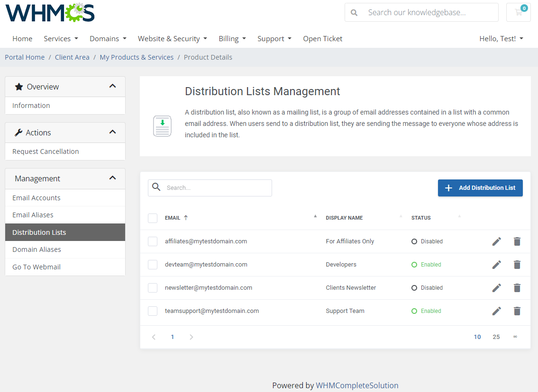
Task: Click the Add Distribution List button
Action: point(480,188)
